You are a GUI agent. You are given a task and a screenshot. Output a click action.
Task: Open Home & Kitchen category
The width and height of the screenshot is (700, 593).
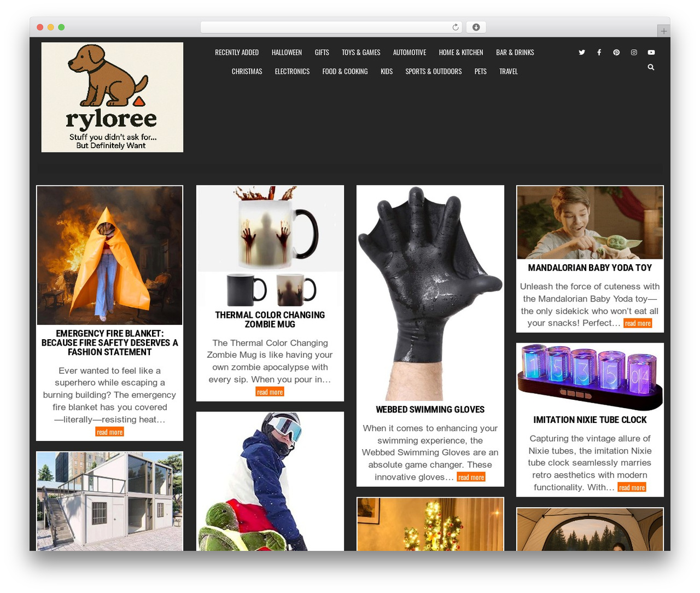pyautogui.click(x=461, y=53)
